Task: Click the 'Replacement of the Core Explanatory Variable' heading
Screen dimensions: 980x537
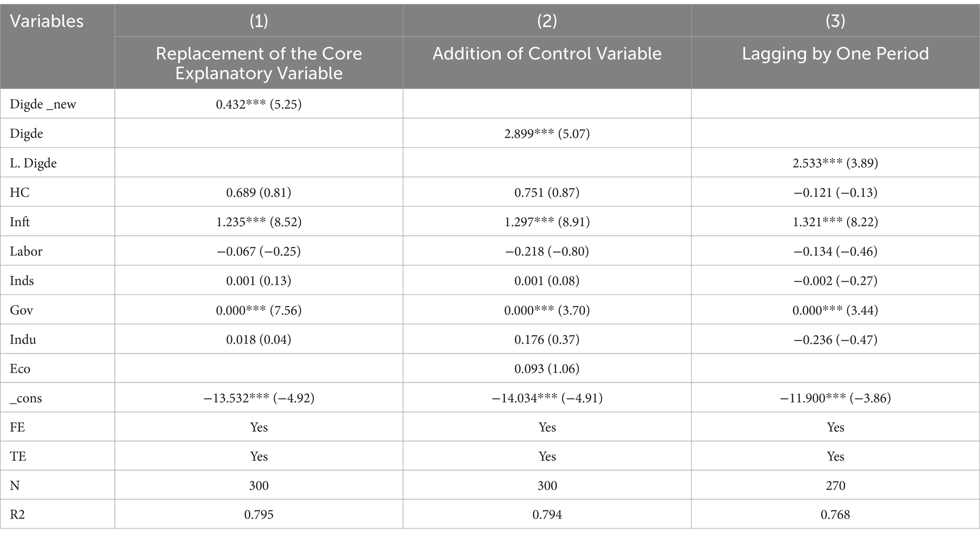Action: [258, 63]
